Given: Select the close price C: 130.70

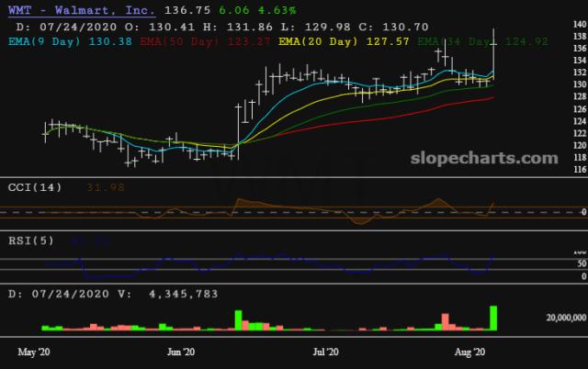Looking at the screenshot, I should pos(393,27).
